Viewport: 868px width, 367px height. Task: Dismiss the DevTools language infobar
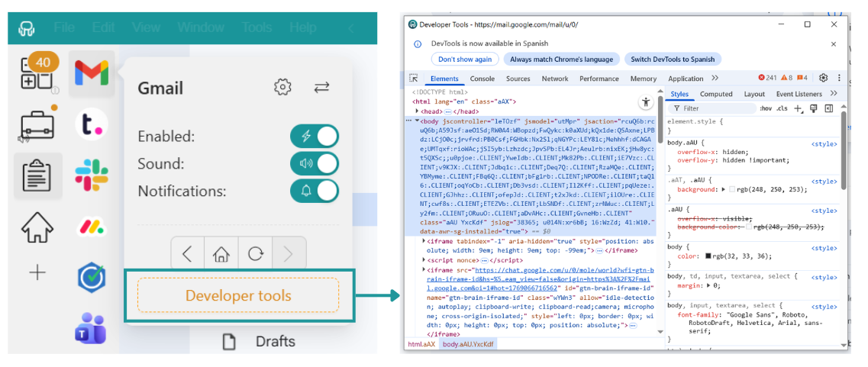pos(834,43)
